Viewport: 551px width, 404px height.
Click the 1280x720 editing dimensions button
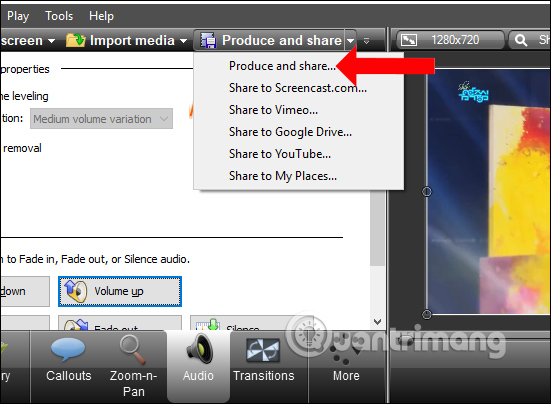(x=450, y=40)
